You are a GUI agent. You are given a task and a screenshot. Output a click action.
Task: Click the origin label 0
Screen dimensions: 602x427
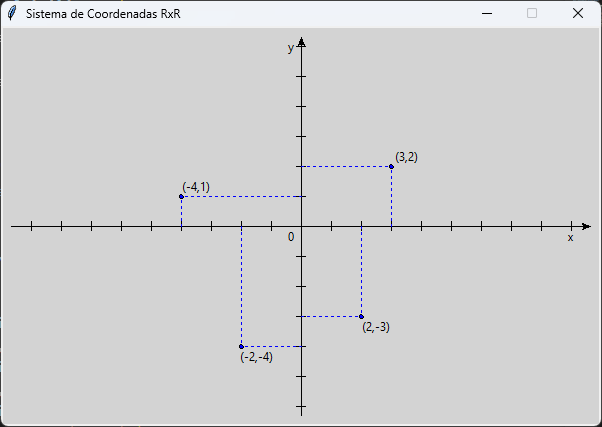click(x=291, y=237)
